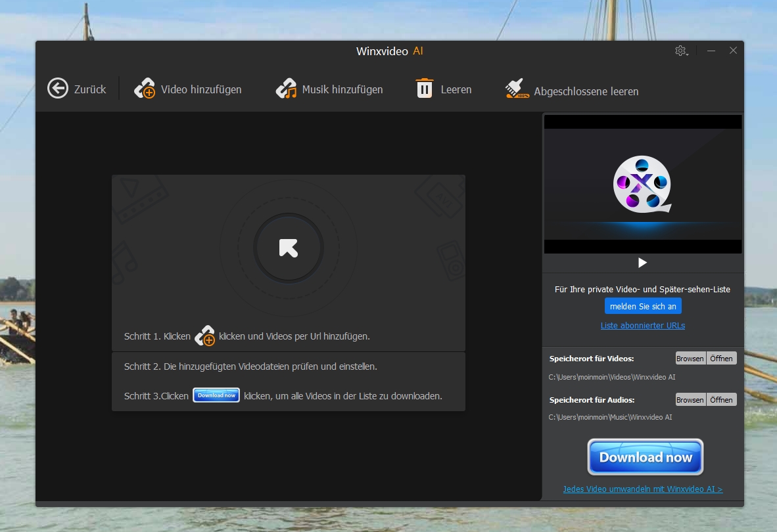Click the Leeren label
This screenshot has height=532, width=777.
click(x=456, y=89)
